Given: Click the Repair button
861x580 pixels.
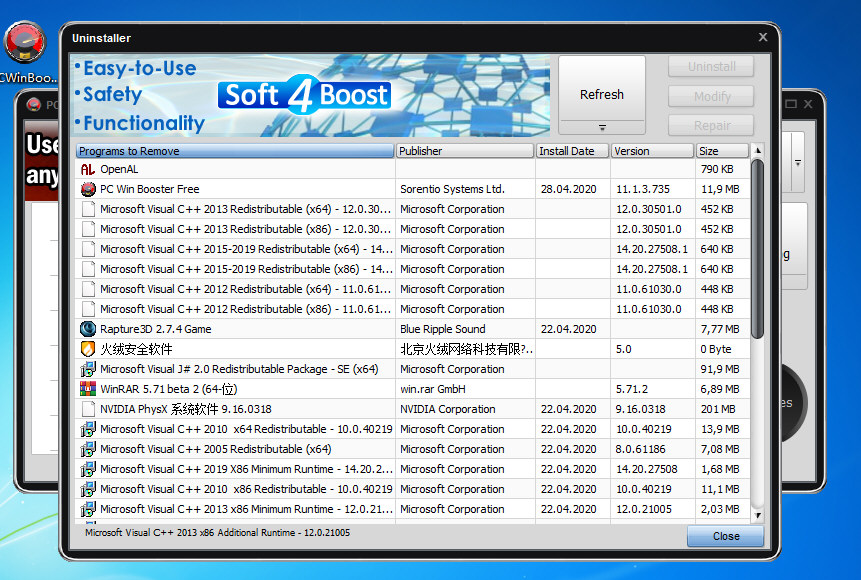Looking at the screenshot, I should coord(711,126).
